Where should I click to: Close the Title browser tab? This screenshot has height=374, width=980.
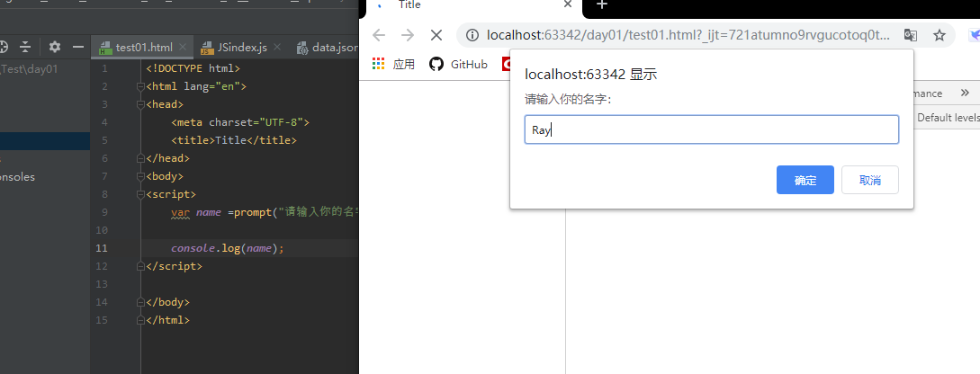(568, 4)
